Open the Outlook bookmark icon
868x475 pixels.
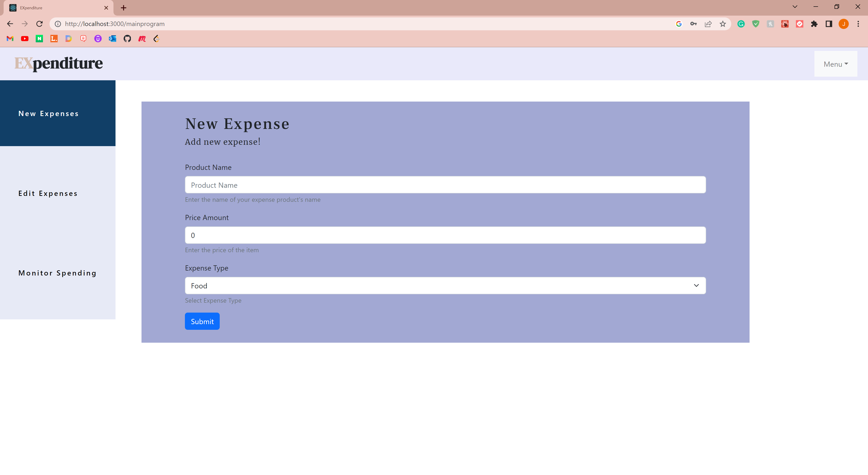point(113,38)
